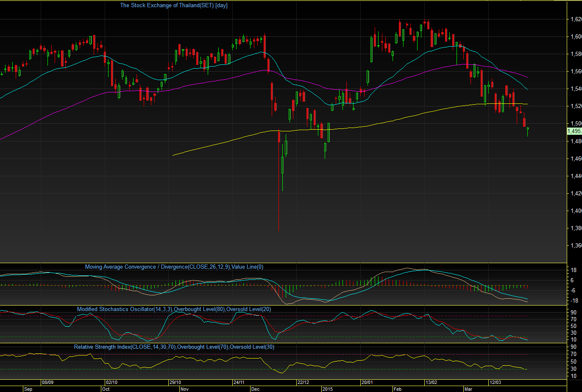Viewport: 582px width, 392px height.
Task: Click the 50 value on the Stochastics scale
Action: point(574,326)
